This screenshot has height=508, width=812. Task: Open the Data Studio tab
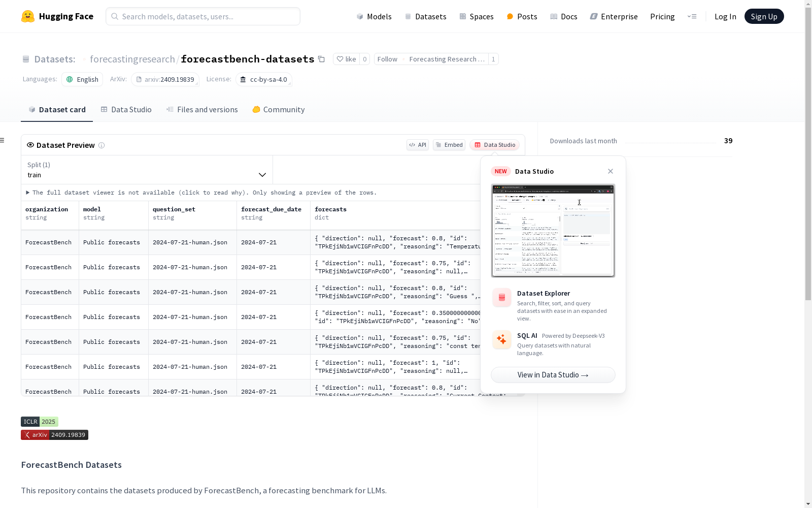[x=126, y=110]
